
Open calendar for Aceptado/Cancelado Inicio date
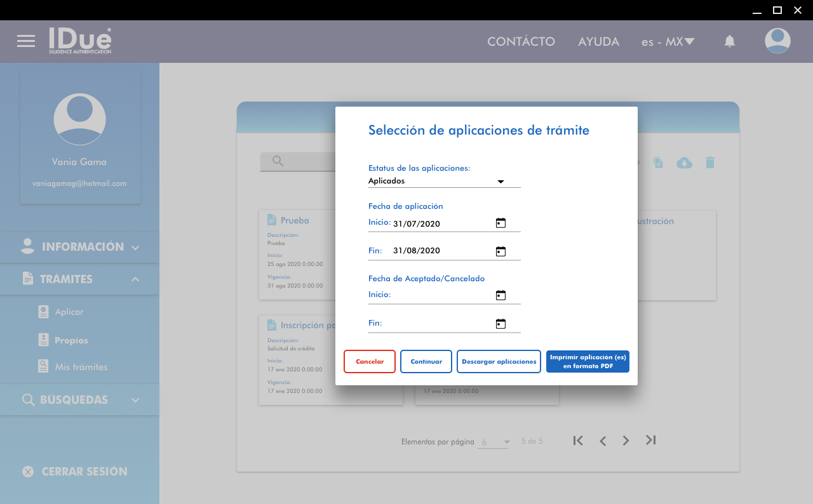click(501, 295)
